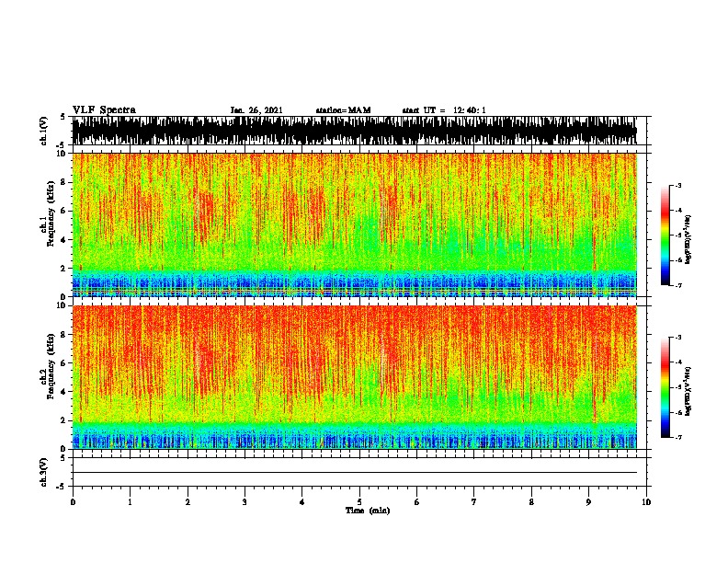Viewport: 728px width, 563px height.
Task: Click inside the ch.1 spectrogram panel
Action: (354, 224)
